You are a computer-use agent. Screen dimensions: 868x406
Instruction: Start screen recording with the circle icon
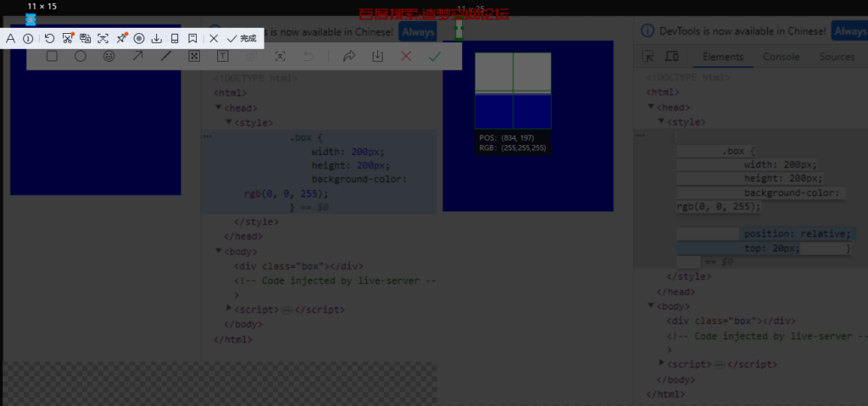point(139,38)
